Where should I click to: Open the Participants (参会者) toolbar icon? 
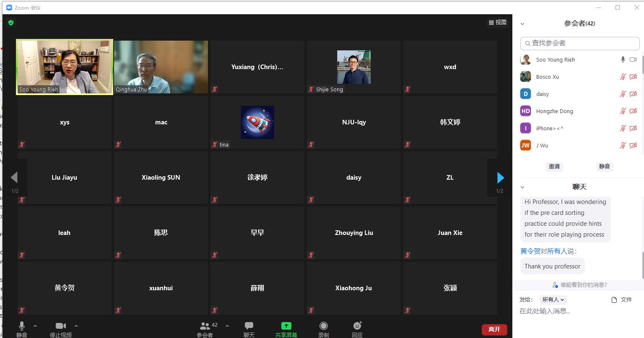click(205, 326)
